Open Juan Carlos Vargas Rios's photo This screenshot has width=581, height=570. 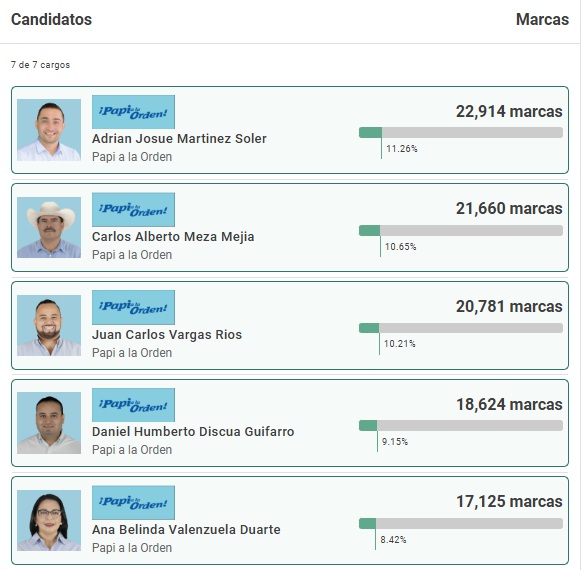click(49, 325)
